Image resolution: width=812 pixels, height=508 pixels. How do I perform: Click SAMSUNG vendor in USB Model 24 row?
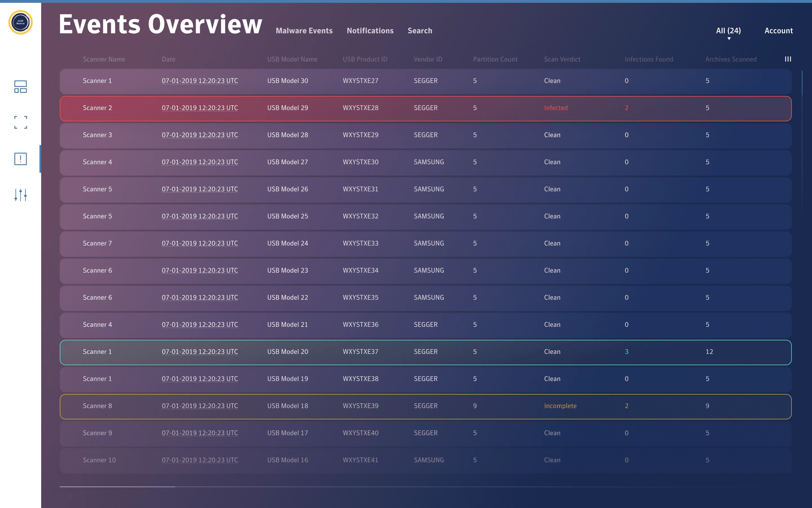click(x=429, y=243)
